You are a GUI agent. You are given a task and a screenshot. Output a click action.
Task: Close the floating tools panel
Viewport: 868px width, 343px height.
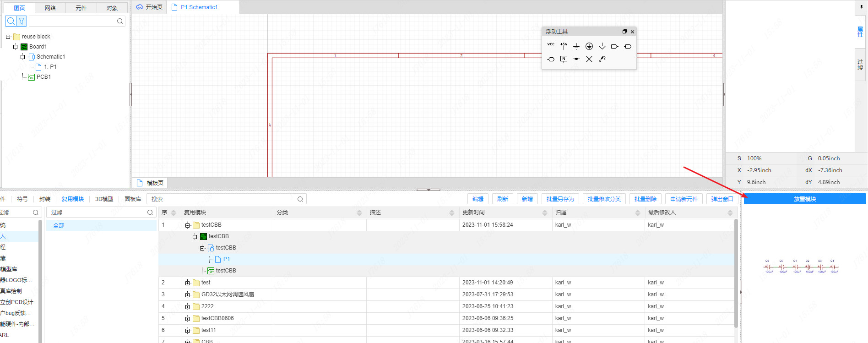tap(632, 32)
